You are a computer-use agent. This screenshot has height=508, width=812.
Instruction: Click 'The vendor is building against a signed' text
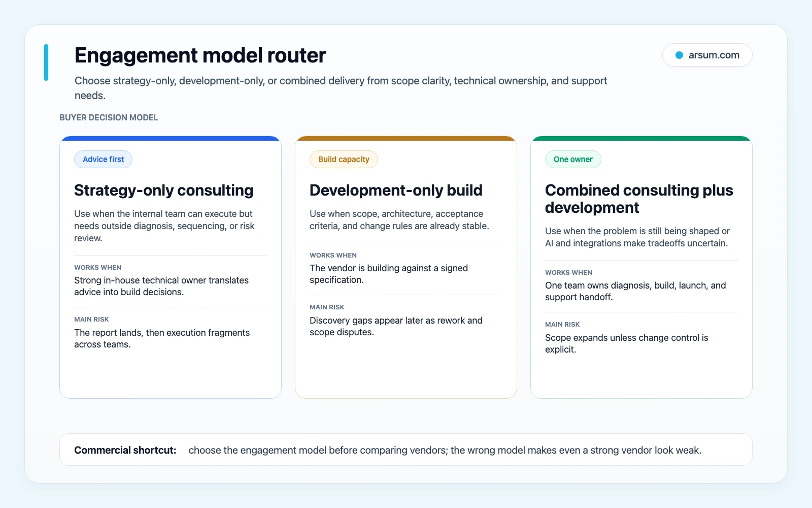389,274
